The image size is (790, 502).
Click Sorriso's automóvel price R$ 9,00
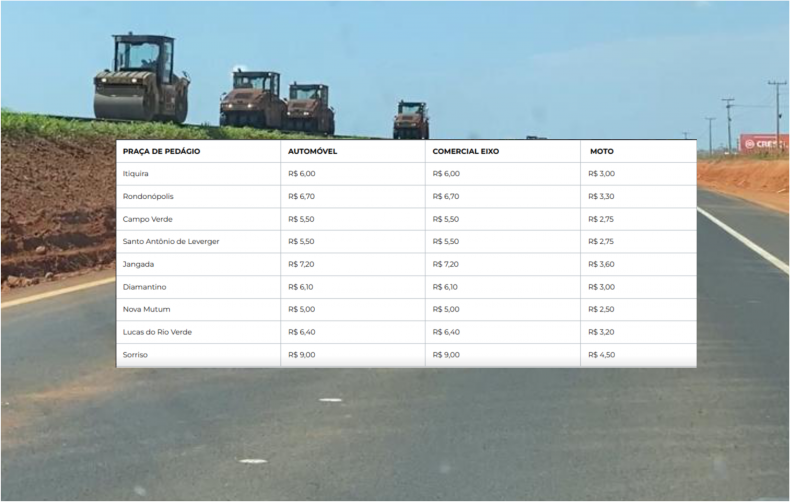[x=301, y=355]
